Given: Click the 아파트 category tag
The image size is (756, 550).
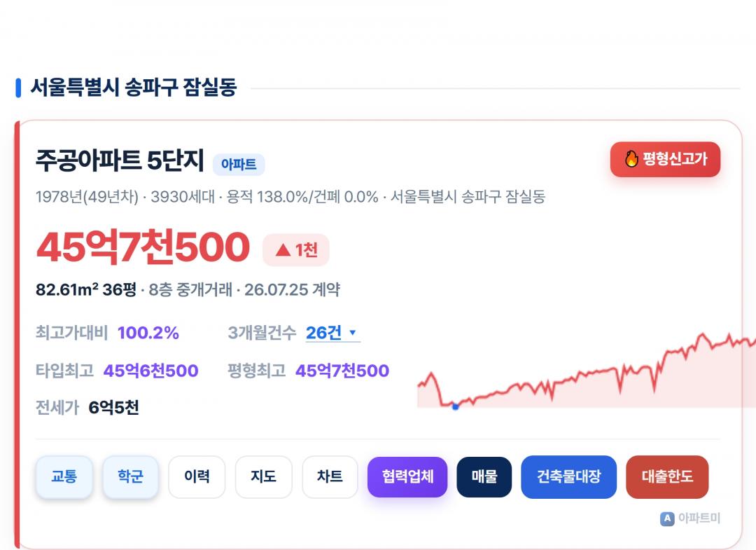Looking at the screenshot, I should point(239,164).
